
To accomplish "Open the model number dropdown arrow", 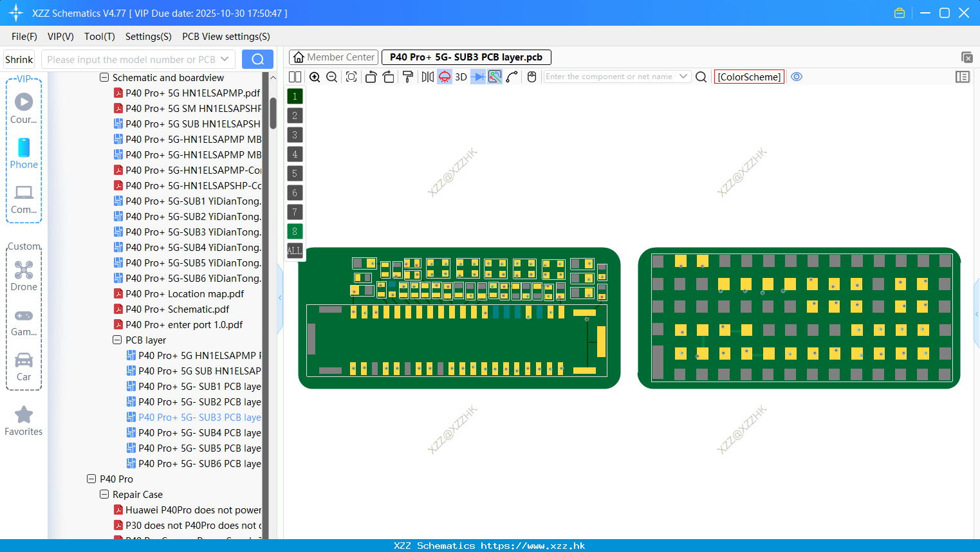I will point(225,59).
